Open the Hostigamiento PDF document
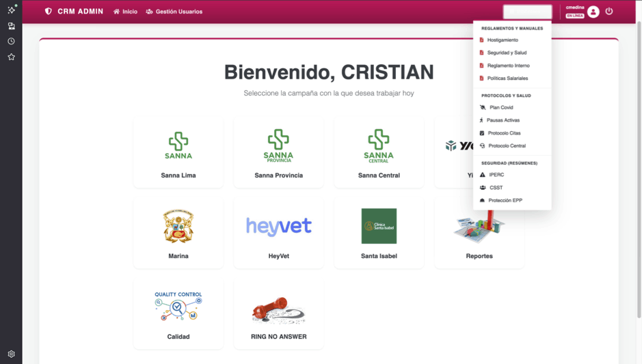 (503, 40)
